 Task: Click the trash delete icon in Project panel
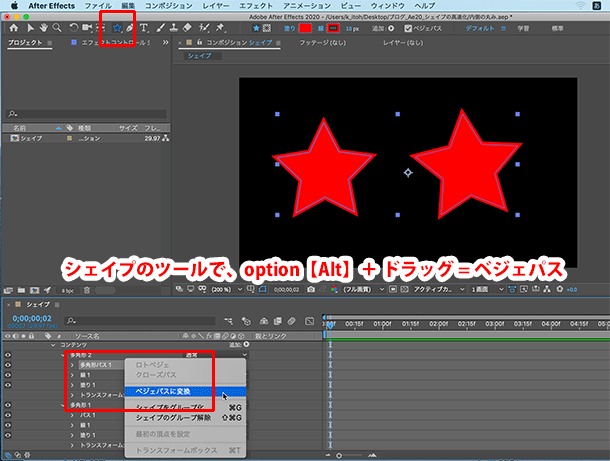tap(87, 290)
